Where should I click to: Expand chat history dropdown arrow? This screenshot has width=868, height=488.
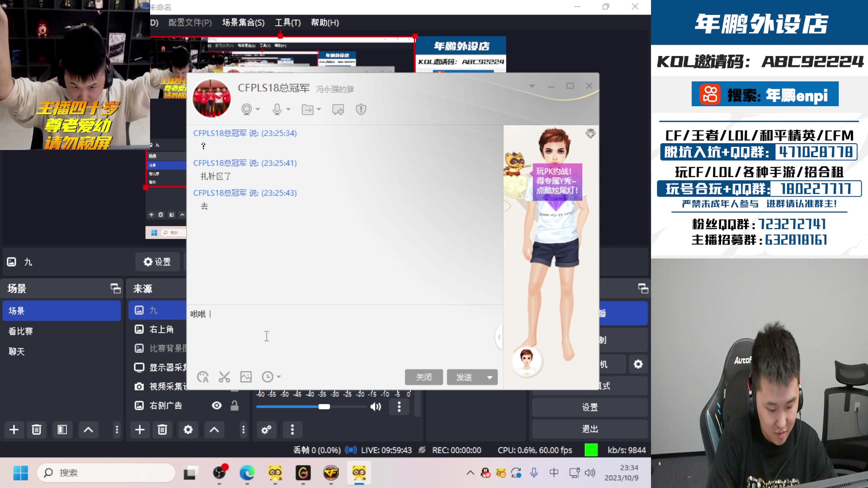(x=278, y=377)
